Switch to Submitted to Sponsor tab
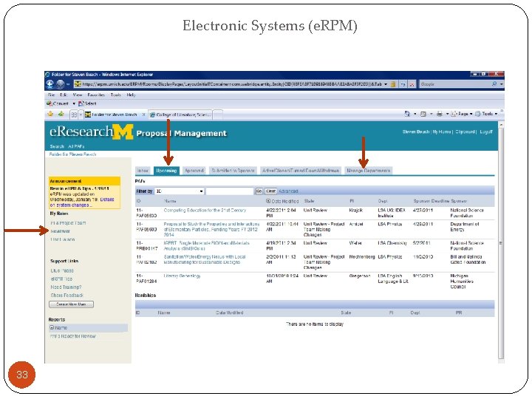The width and height of the screenshot is (532, 399). click(x=233, y=171)
